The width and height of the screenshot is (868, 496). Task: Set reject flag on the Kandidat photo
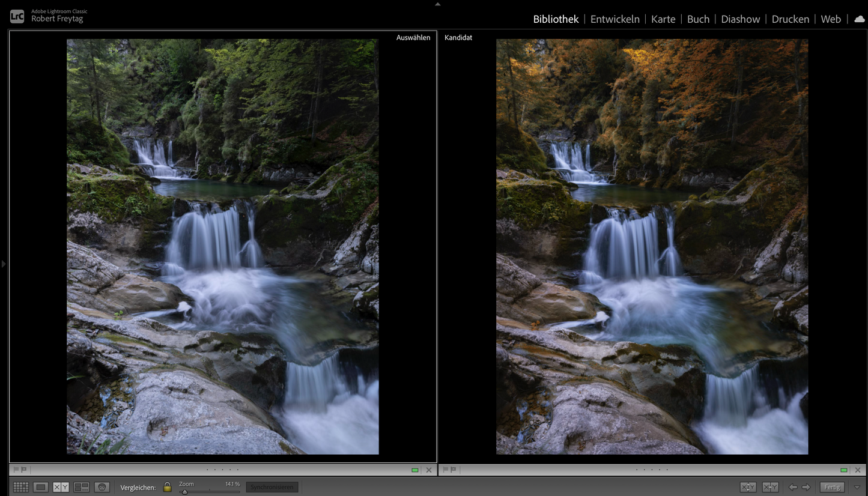point(453,470)
